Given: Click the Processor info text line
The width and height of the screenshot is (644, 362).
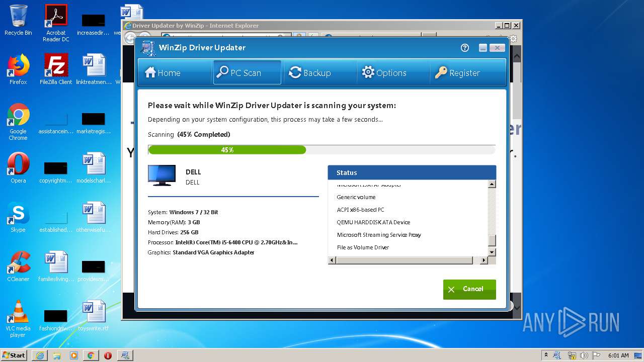Looking at the screenshot, I should [222, 242].
